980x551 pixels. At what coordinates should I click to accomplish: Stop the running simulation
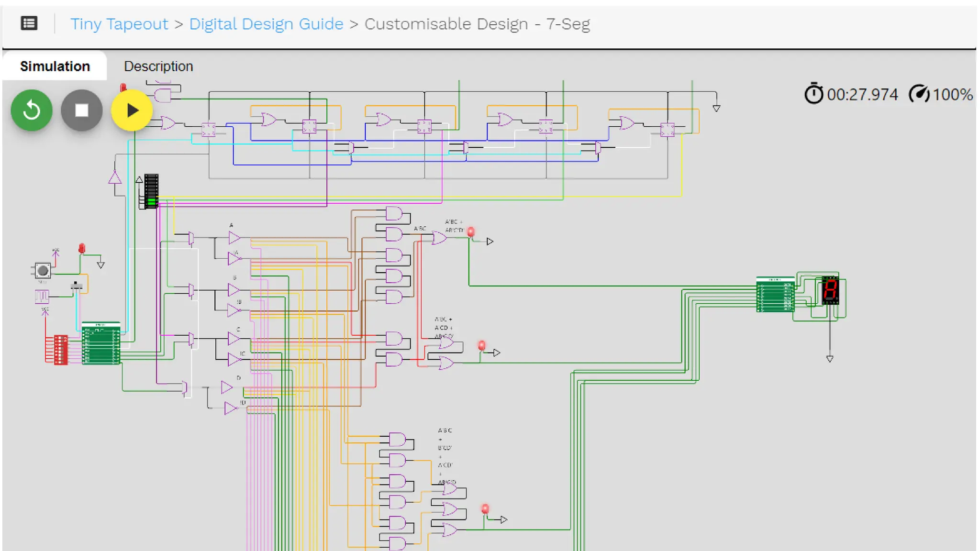(82, 110)
